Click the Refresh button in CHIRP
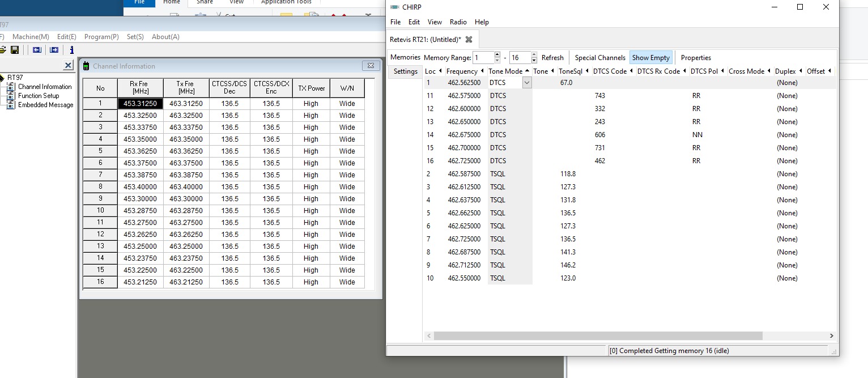The width and height of the screenshot is (868, 378). [x=552, y=58]
